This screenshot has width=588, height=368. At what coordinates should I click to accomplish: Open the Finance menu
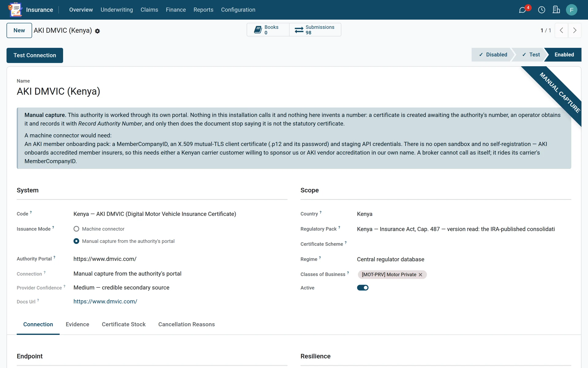pyautogui.click(x=176, y=10)
